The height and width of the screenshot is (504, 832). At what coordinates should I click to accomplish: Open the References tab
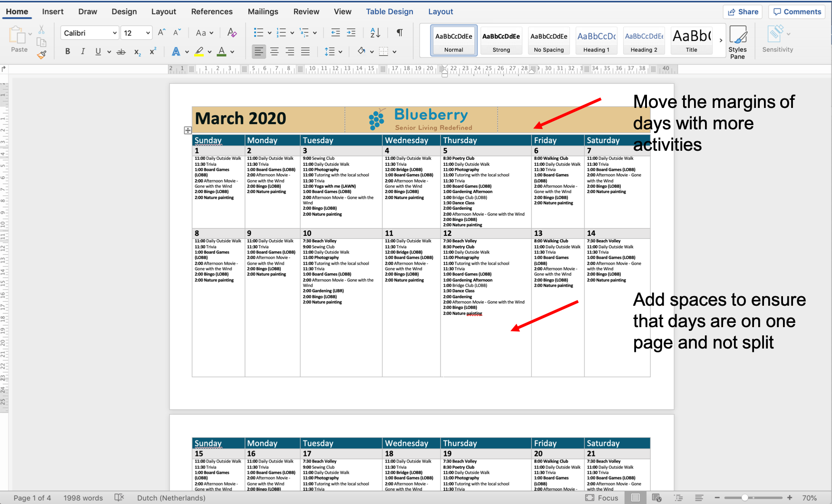tap(212, 11)
